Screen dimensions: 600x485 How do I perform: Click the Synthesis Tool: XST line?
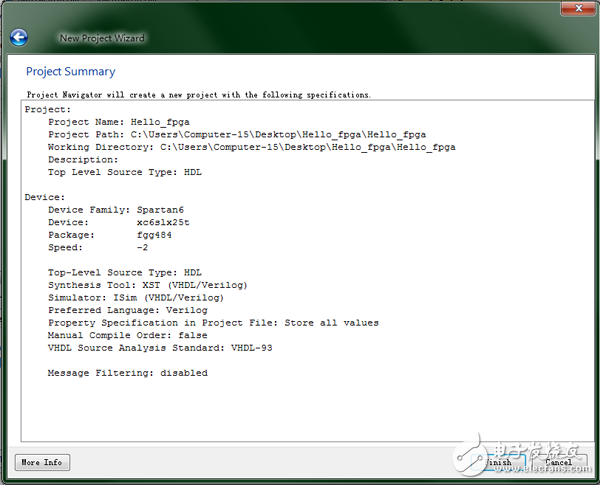click(x=148, y=285)
